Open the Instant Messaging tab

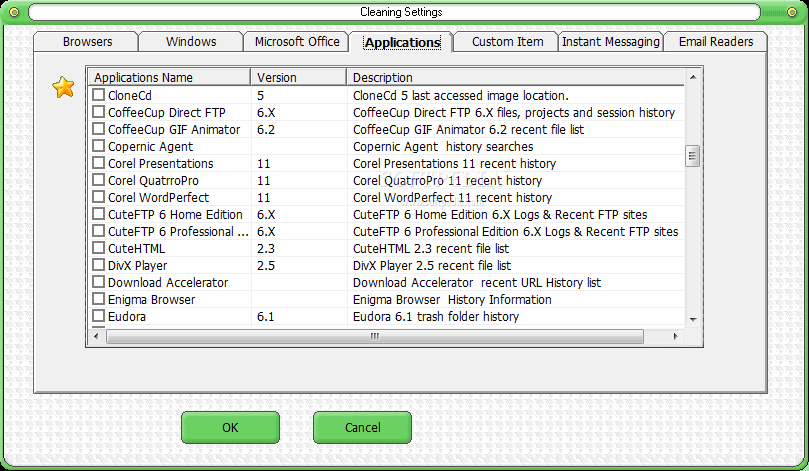click(610, 42)
